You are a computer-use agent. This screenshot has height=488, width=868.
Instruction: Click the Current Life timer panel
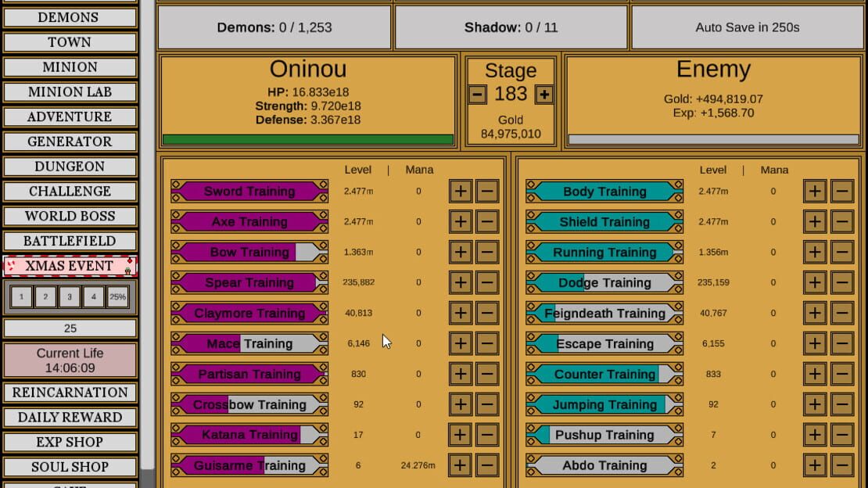[70, 361]
